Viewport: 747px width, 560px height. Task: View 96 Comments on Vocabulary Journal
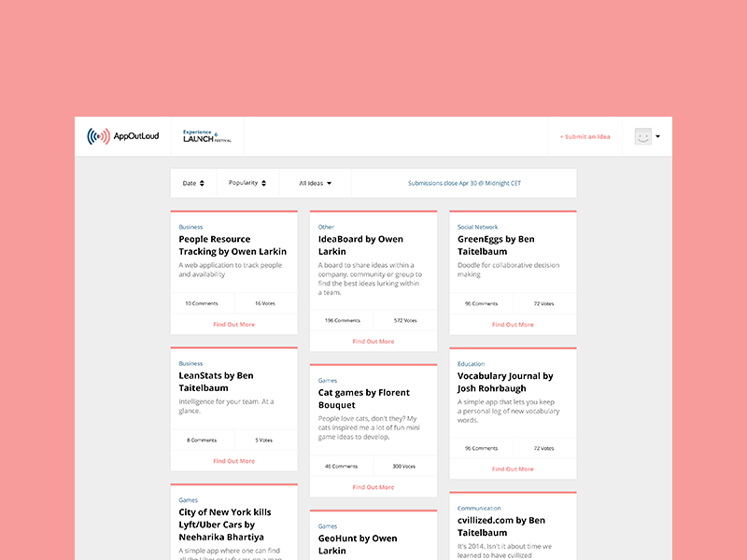click(481, 448)
